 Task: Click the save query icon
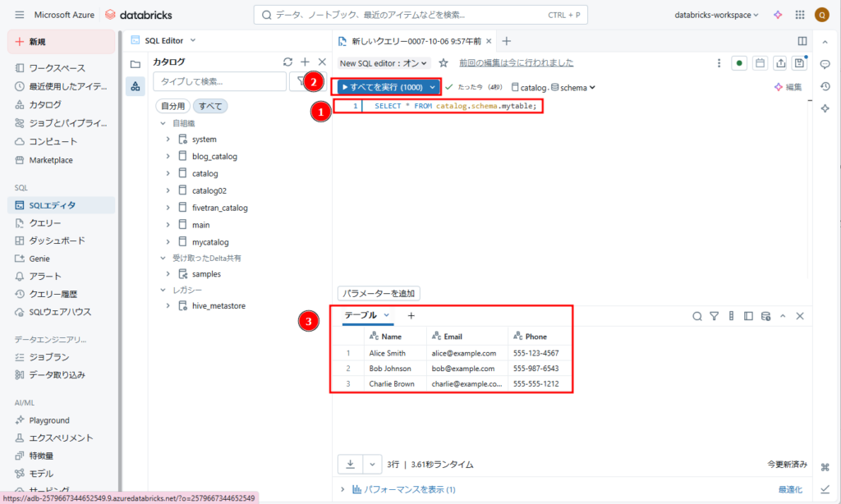point(798,63)
